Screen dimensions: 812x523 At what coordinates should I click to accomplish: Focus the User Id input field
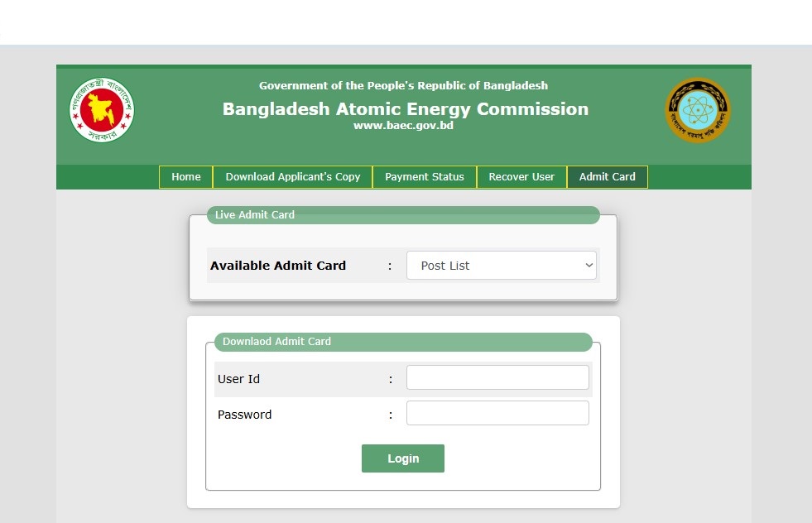tap(497, 377)
